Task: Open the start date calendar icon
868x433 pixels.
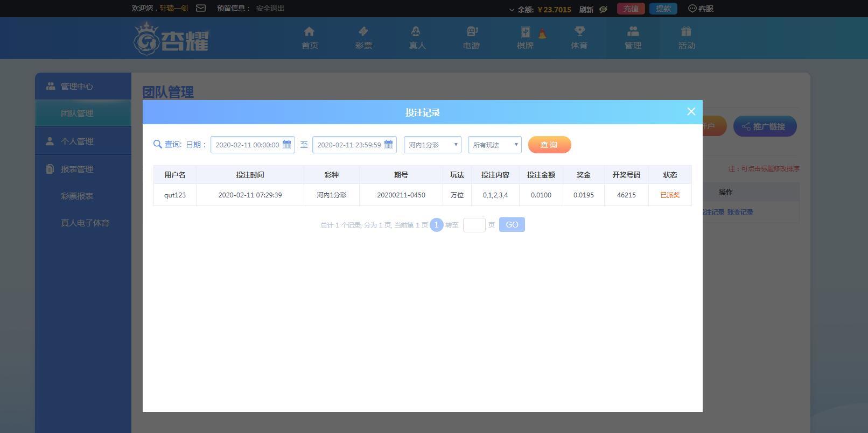Action: click(287, 144)
